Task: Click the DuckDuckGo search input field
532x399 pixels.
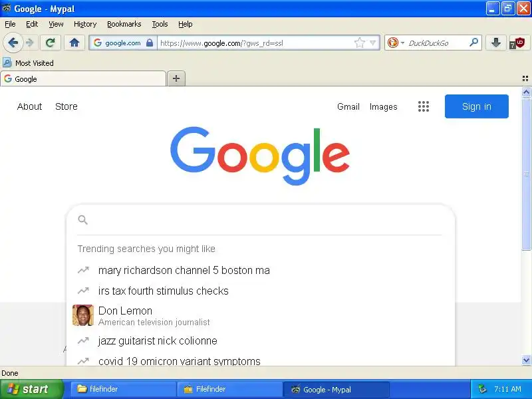Action: (x=437, y=43)
